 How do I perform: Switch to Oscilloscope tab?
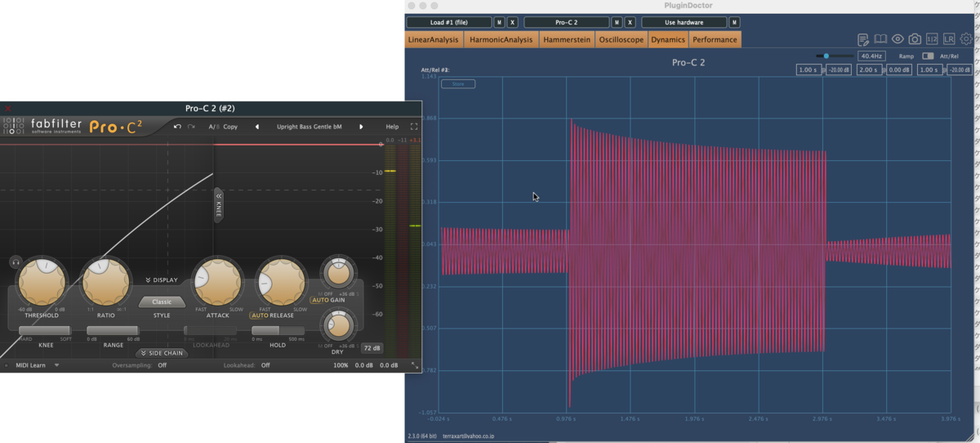(621, 39)
